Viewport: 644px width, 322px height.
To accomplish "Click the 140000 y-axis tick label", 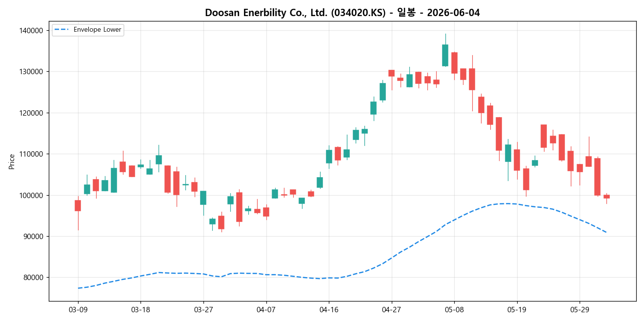I will point(30,30).
